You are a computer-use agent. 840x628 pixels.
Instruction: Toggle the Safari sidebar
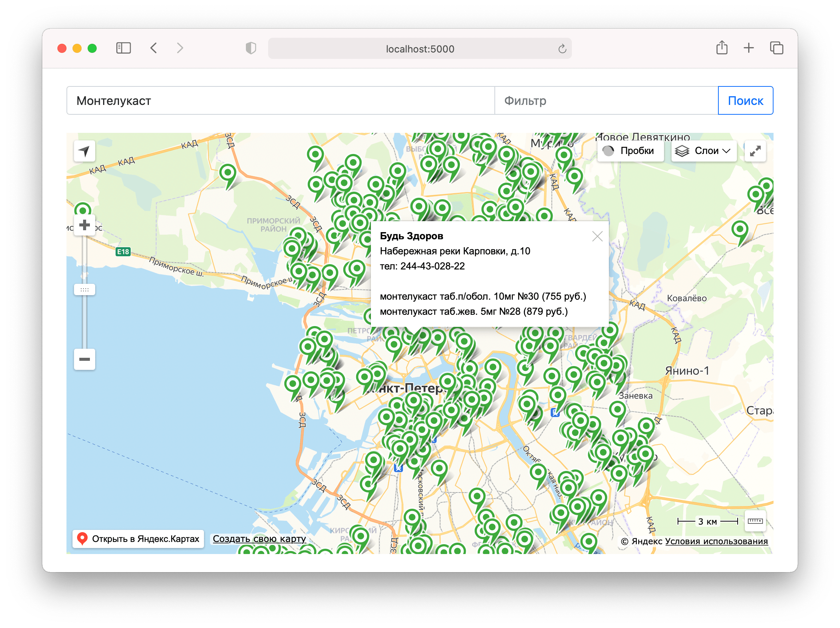[x=124, y=48]
